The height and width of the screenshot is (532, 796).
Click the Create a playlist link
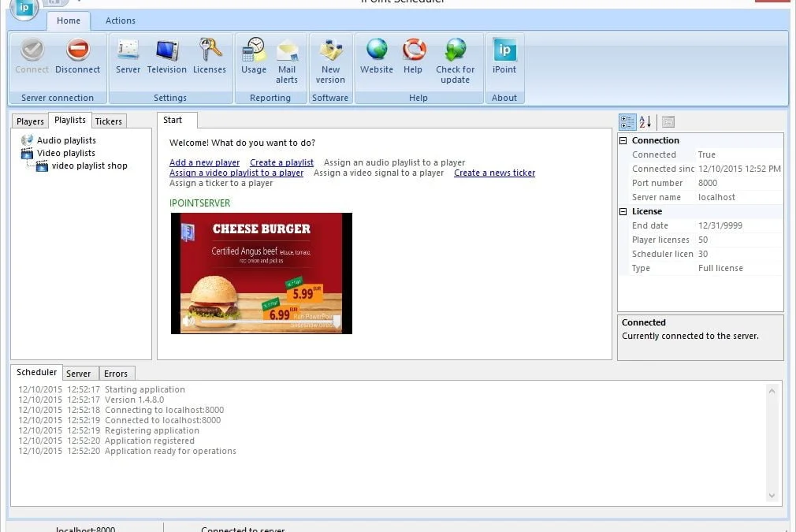point(281,162)
